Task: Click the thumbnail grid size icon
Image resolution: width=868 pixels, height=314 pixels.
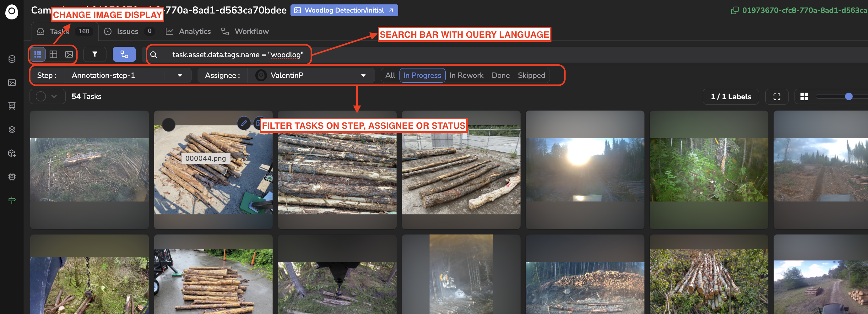Action: (x=804, y=97)
